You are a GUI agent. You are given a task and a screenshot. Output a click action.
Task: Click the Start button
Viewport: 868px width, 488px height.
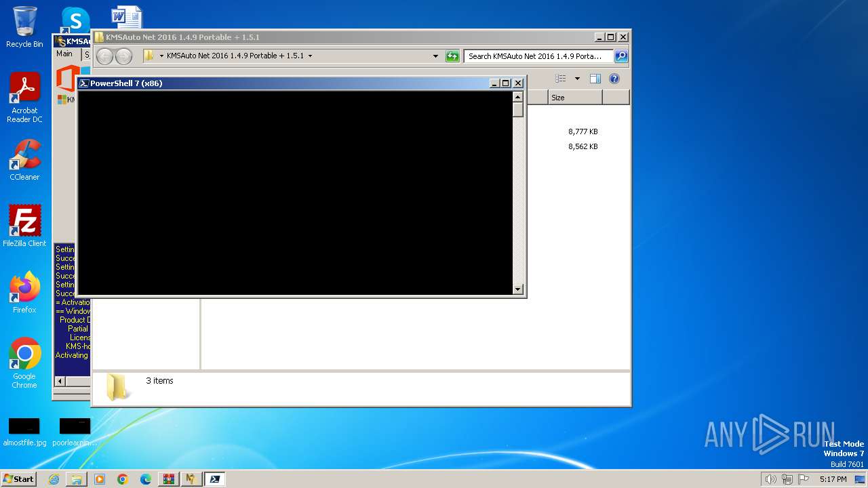(18, 479)
